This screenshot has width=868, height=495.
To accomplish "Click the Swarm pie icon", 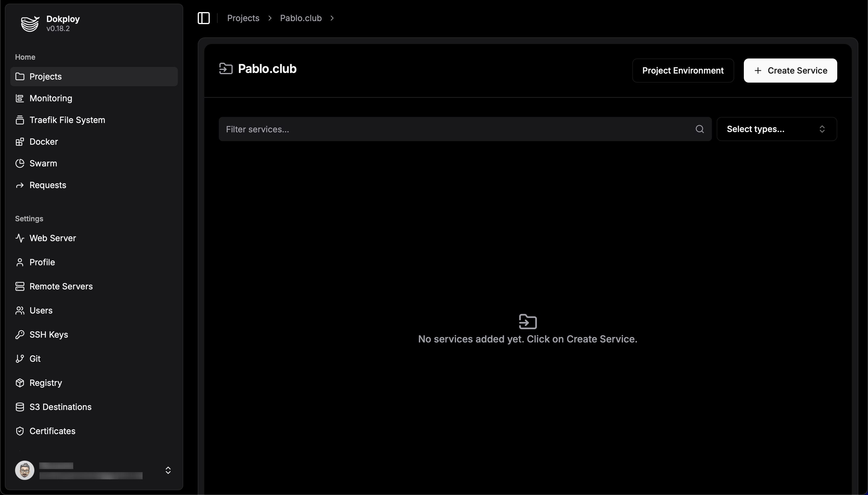I will point(20,163).
